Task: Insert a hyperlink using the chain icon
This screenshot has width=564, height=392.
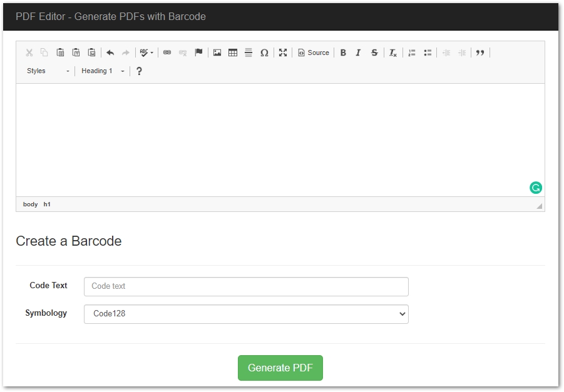Action: 167,53
